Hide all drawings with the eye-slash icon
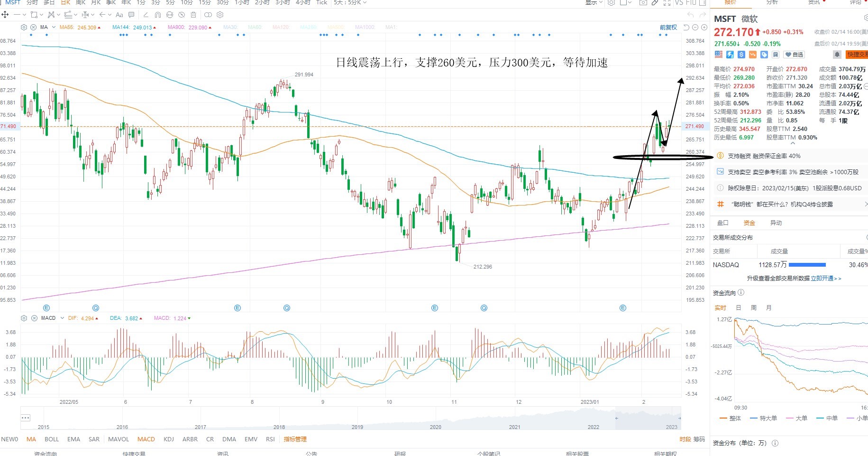The image size is (868, 456). 182,15
